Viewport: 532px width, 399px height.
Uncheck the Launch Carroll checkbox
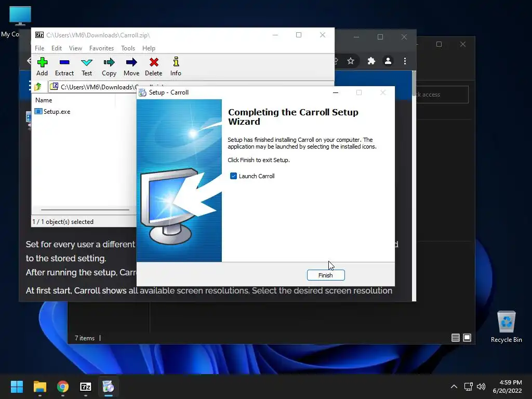233,176
